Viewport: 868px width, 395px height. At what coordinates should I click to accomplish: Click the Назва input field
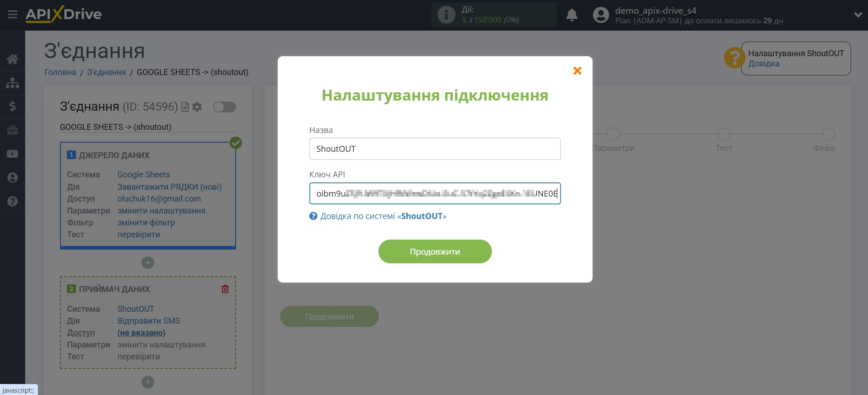[x=435, y=149]
